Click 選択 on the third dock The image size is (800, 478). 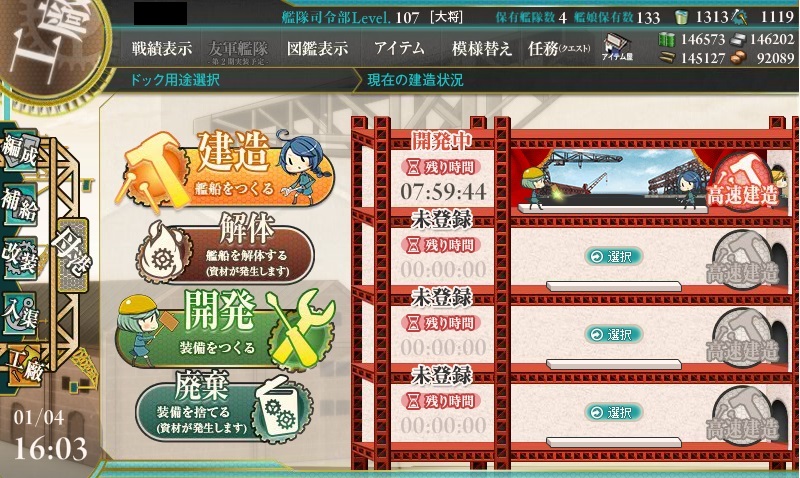click(x=614, y=334)
